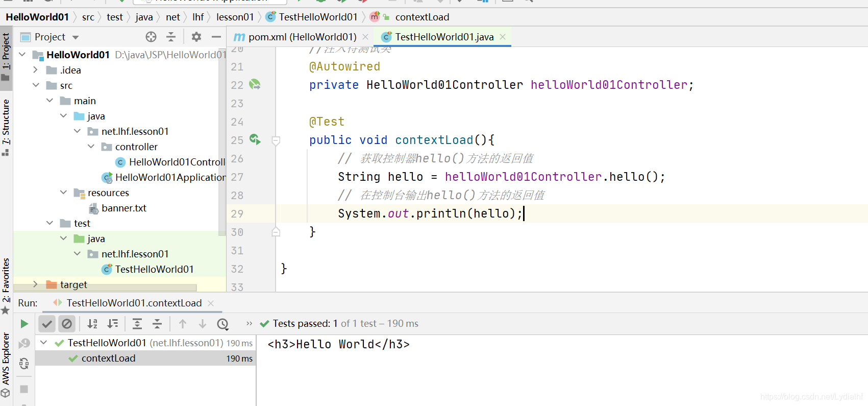Open test history clock icon

(223, 324)
